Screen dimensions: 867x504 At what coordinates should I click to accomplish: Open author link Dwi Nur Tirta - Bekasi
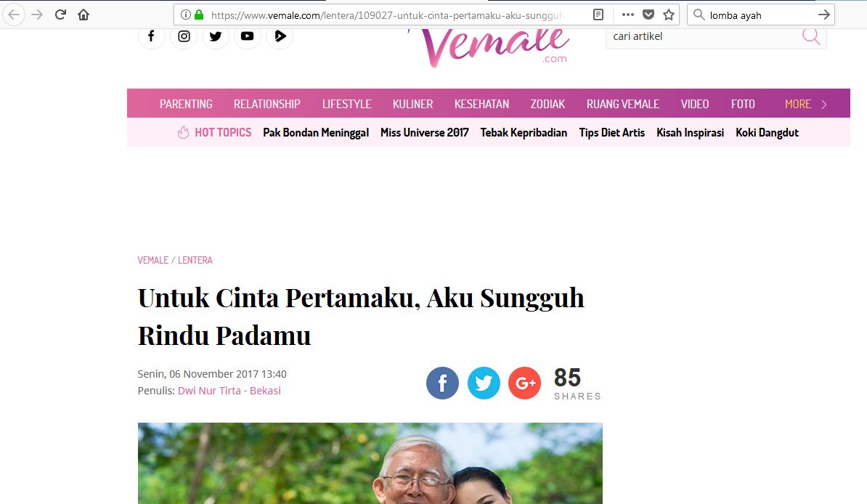tap(229, 391)
